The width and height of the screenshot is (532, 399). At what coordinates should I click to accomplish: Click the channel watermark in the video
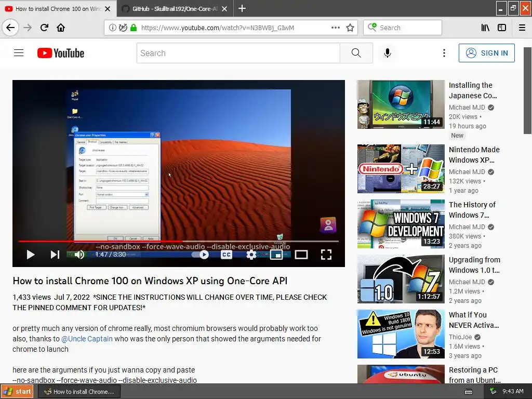[328, 225]
